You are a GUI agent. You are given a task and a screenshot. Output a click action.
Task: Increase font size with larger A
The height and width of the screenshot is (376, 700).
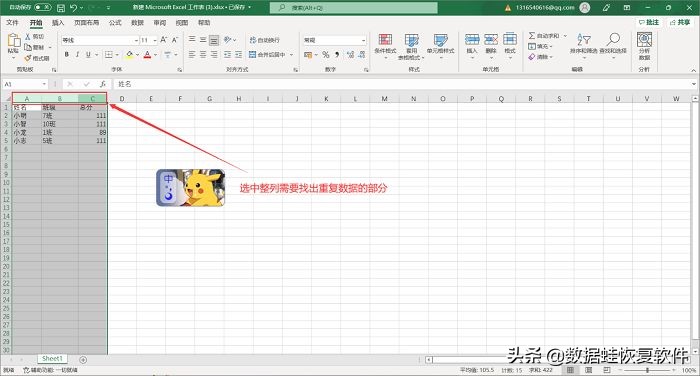pos(163,40)
